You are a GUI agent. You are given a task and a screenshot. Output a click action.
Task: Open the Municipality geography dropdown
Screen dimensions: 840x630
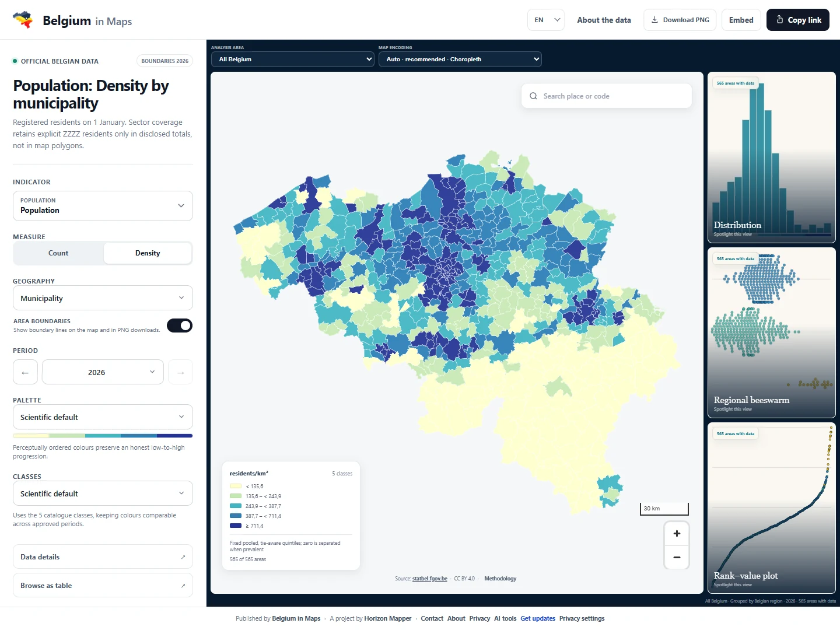coord(103,298)
